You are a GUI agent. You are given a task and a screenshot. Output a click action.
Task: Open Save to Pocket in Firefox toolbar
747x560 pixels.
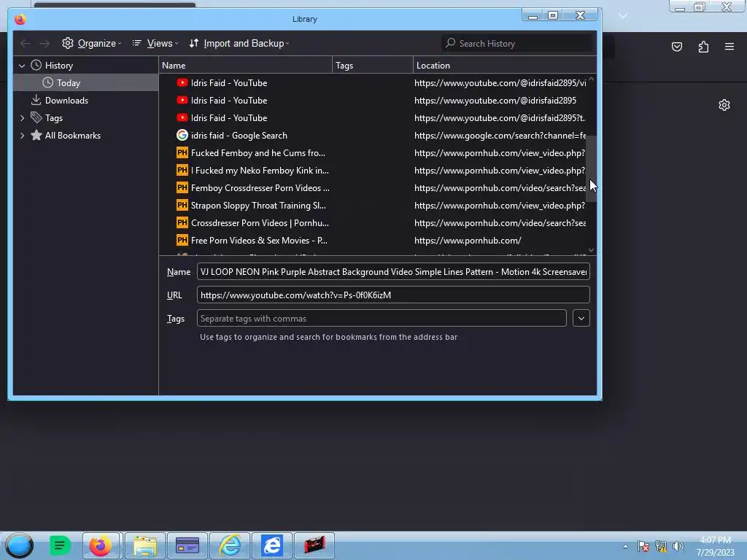(x=676, y=47)
